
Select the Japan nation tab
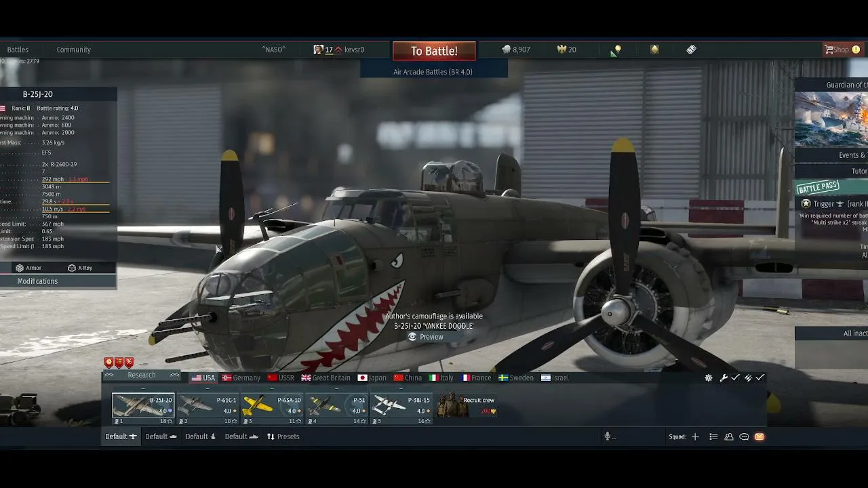coord(372,378)
